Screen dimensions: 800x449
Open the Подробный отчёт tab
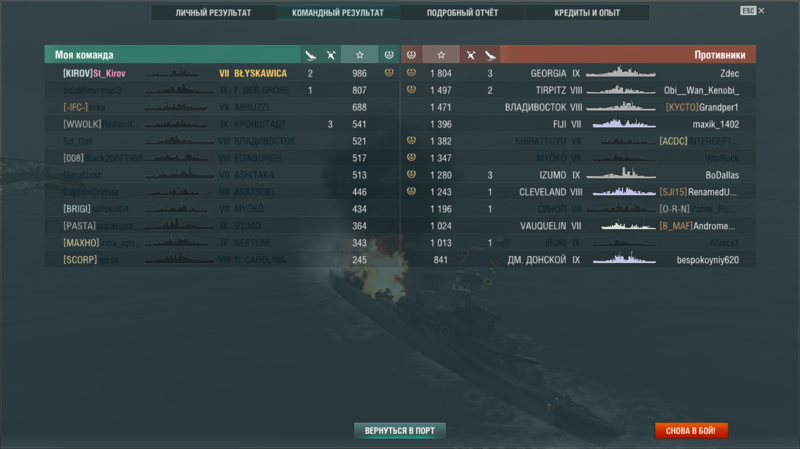(x=462, y=13)
